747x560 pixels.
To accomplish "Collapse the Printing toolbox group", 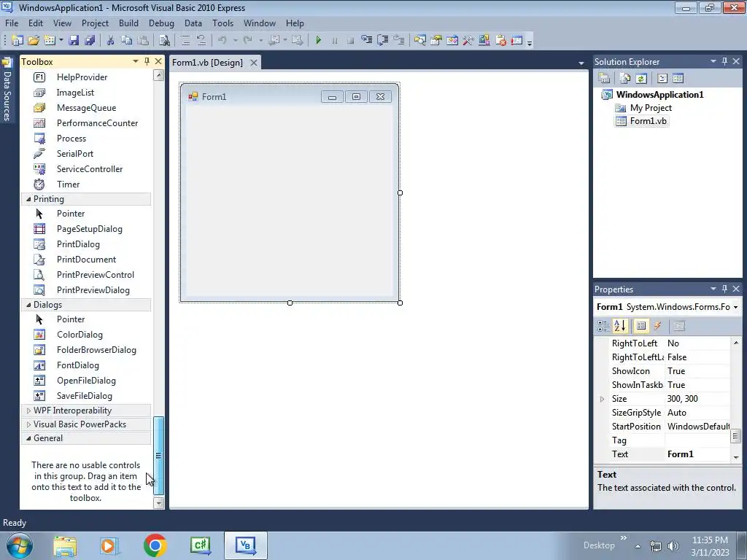I will tap(28, 199).
